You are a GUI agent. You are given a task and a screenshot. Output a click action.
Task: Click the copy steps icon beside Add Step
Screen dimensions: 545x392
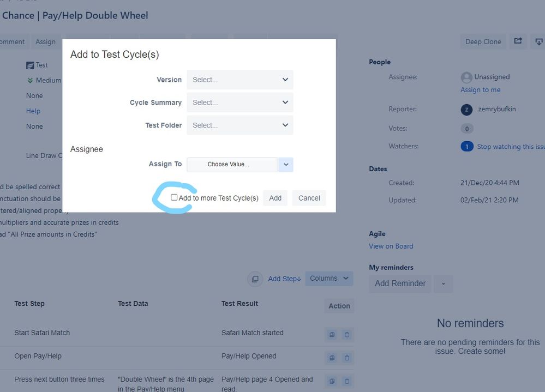[255, 279]
